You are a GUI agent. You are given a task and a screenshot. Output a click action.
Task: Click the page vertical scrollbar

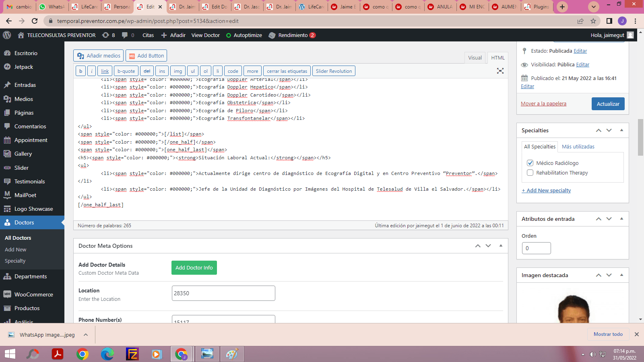640,138
